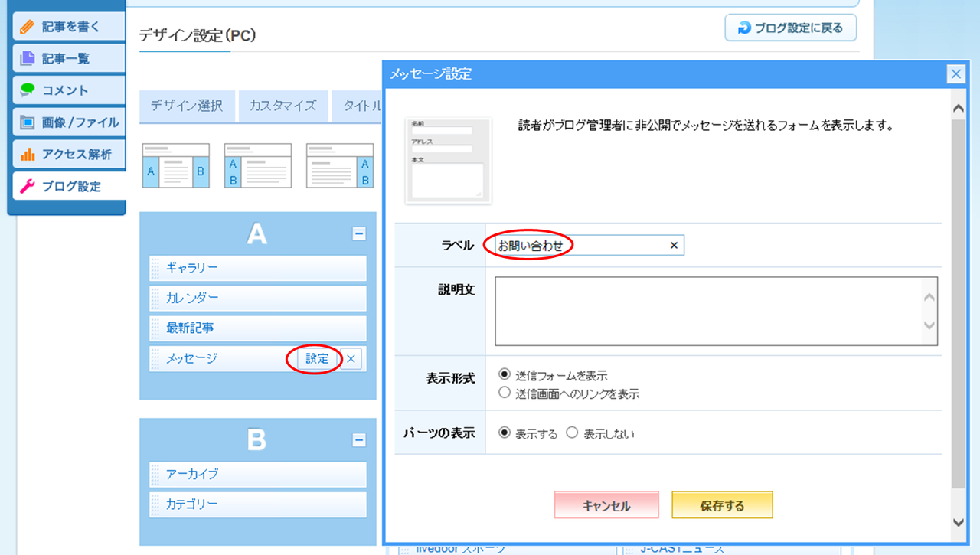This screenshot has height=555, width=980.
Task: Click the dialog scrollbar up arrow
Action: point(958,109)
